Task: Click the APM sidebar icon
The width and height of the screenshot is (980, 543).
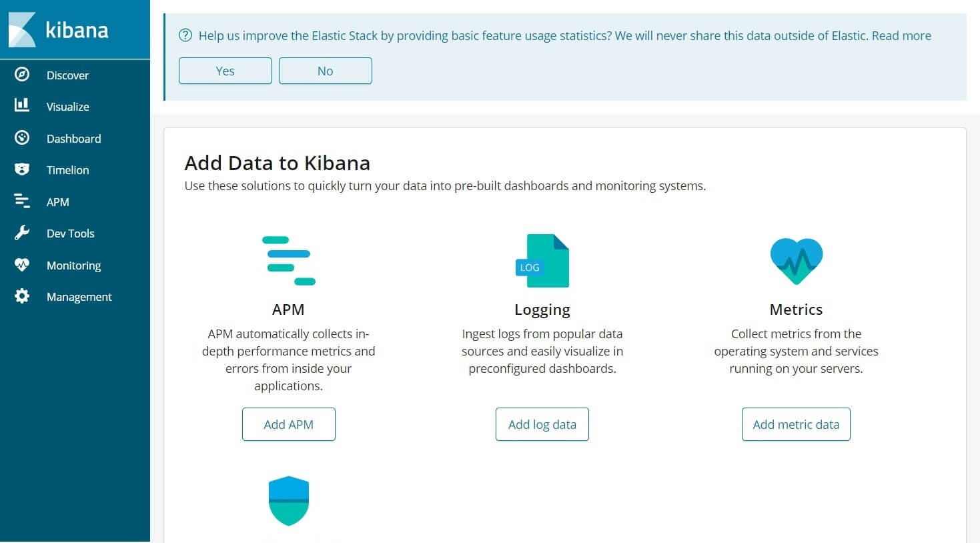Action: [22, 201]
